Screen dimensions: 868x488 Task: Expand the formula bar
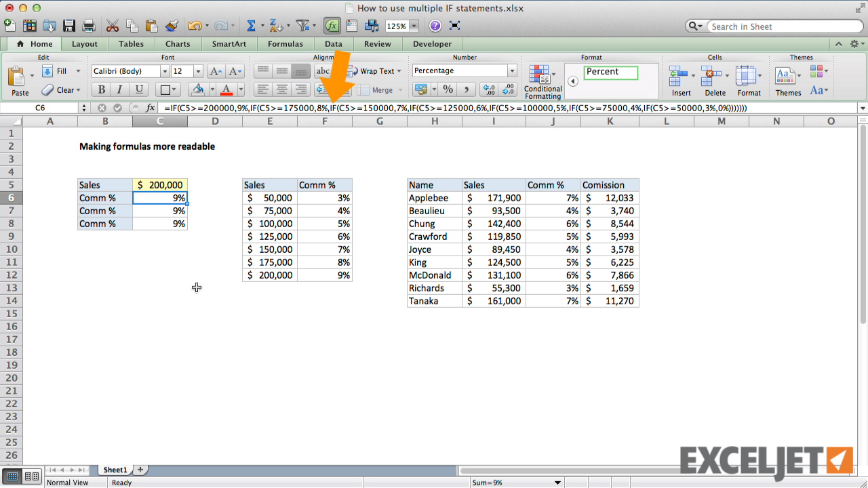pyautogui.click(x=863, y=108)
